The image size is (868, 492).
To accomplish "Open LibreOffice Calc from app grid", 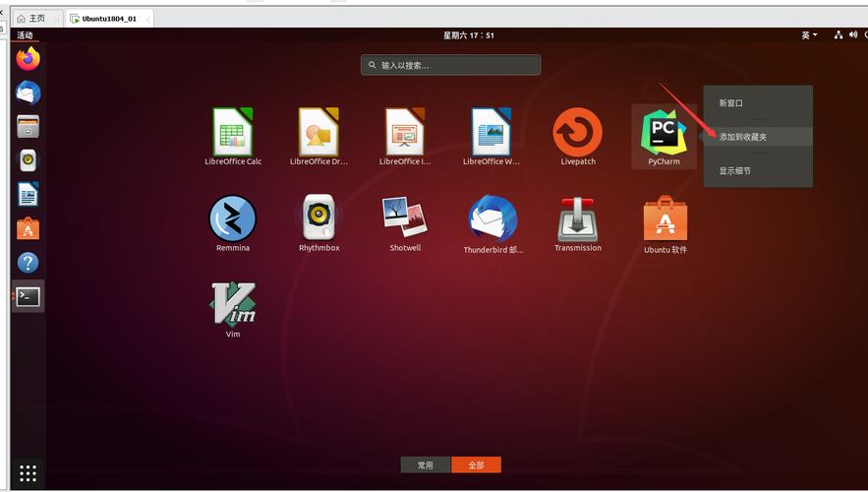I will coord(233,133).
